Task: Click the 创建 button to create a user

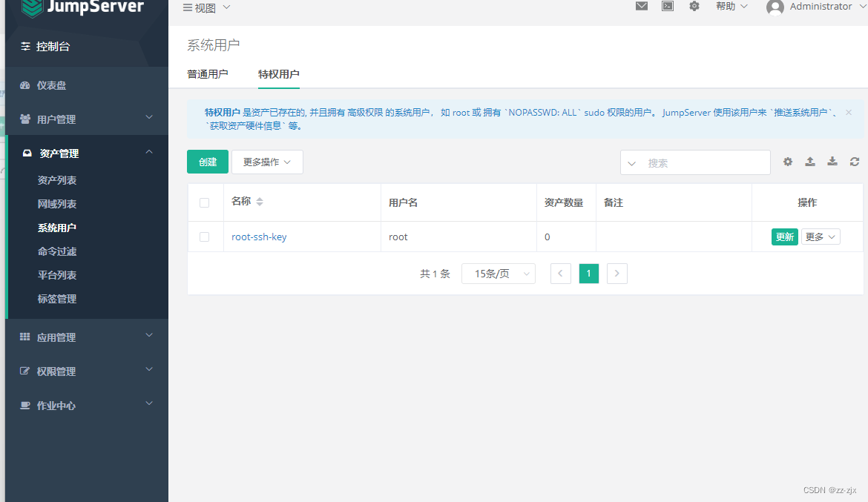Action: pyautogui.click(x=207, y=161)
